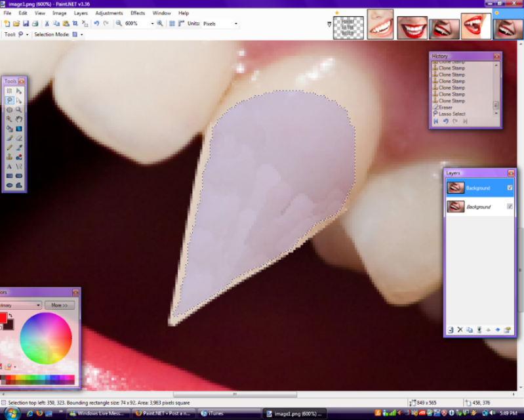Duplicate the layer in Layers panel

pos(470,330)
